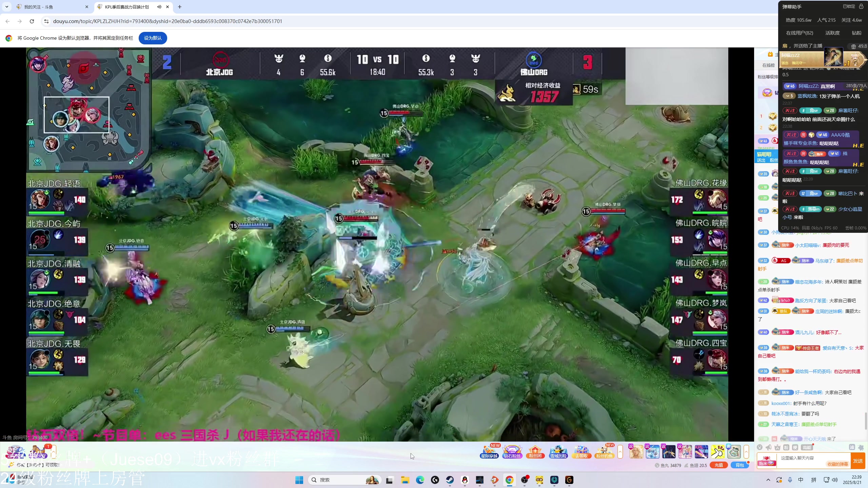This screenshot has height=488, width=868.
Task: Toggle the microphone icon in system tray
Action: (x=790, y=480)
